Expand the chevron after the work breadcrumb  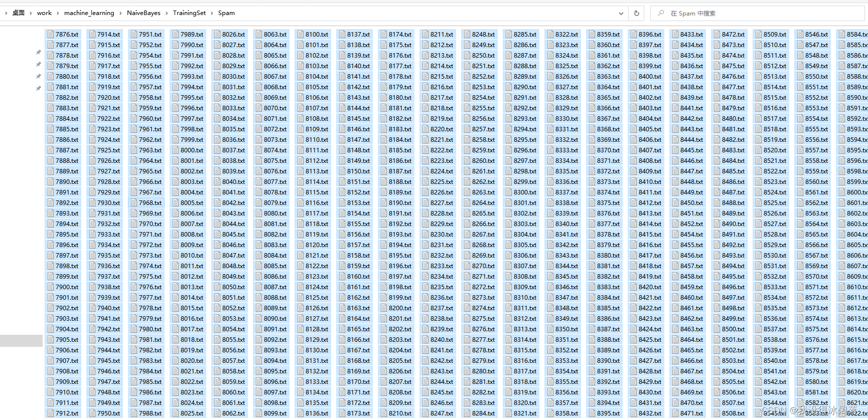pyautogui.click(x=58, y=14)
